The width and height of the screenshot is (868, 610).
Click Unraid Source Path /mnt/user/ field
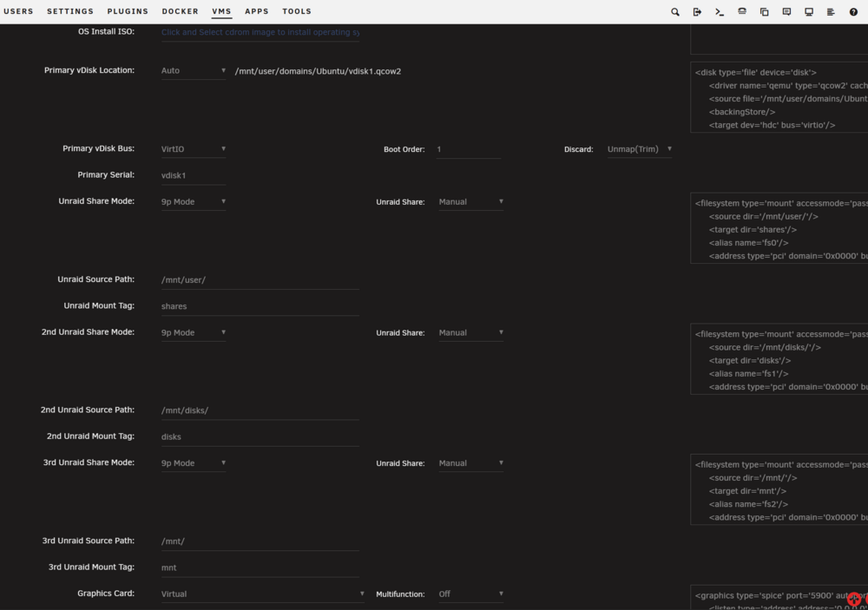(x=260, y=280)
